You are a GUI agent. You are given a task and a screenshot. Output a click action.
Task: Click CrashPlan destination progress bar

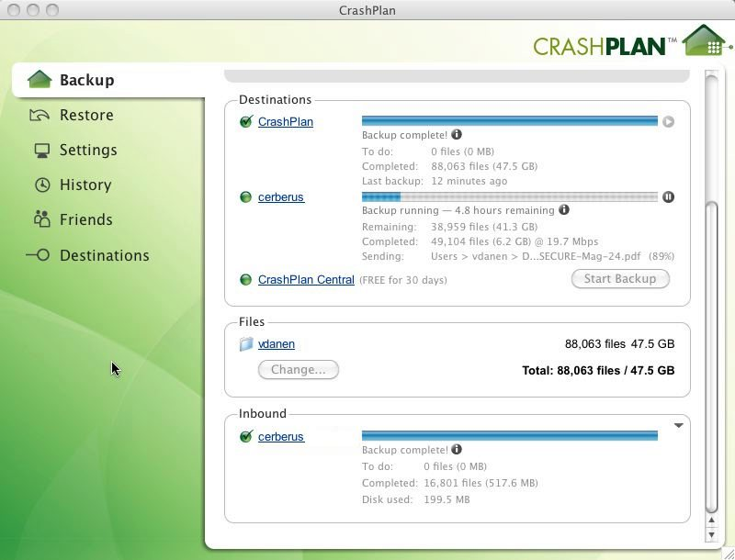[x=510, y=121]
